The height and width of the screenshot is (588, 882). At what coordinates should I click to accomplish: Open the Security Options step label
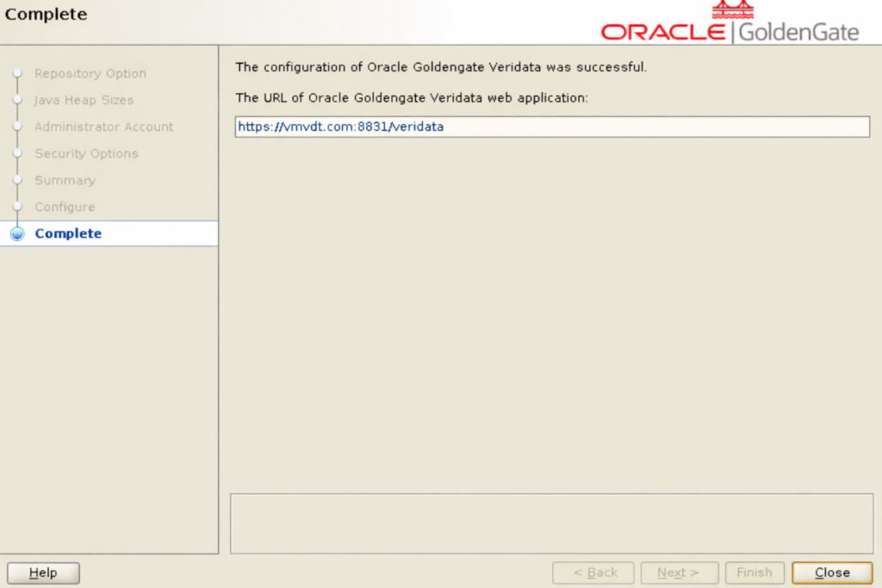click(x=86, y=154)
